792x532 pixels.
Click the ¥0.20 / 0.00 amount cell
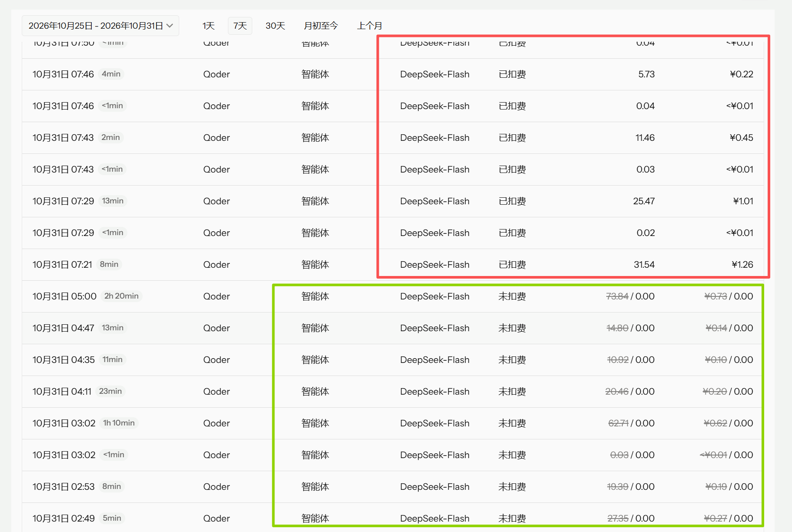[x=728, y=392]
